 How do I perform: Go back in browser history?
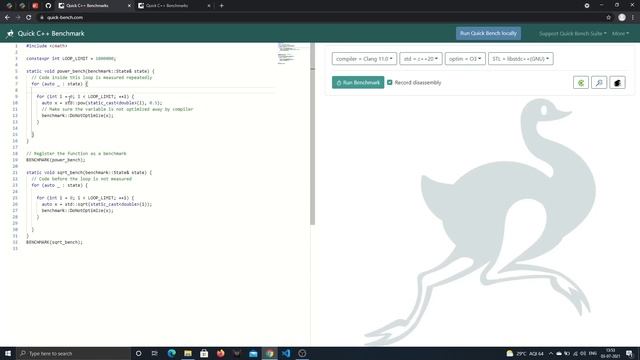tap(7, 18)
